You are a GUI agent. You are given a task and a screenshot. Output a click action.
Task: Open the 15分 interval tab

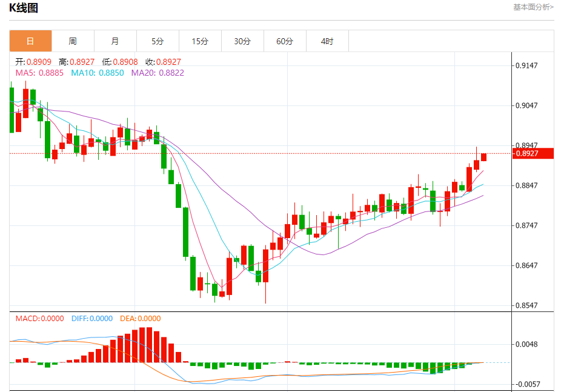(x=200, y=41)
